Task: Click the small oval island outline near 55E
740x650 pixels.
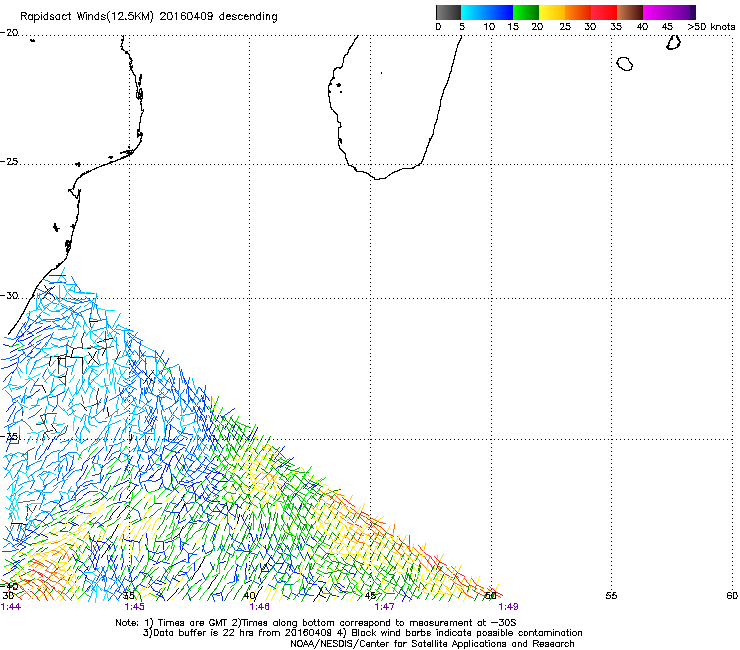Action: click(624, 63)
